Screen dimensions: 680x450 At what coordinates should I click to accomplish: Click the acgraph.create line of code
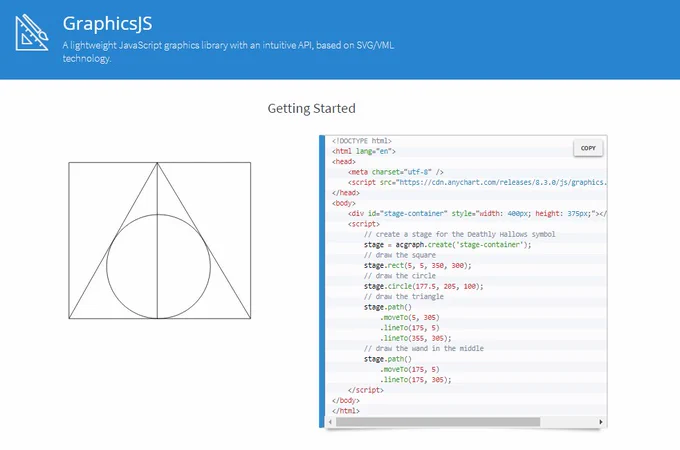coord(447,245)
